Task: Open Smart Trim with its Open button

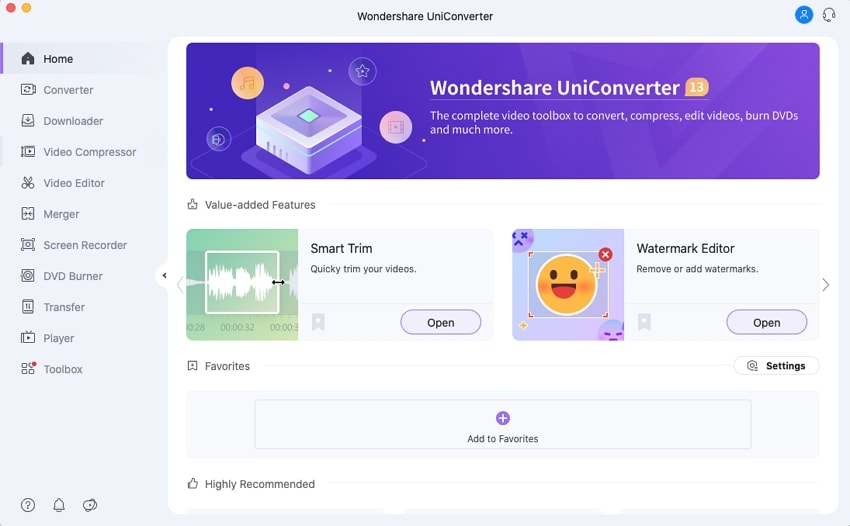Action: (440, 322)
